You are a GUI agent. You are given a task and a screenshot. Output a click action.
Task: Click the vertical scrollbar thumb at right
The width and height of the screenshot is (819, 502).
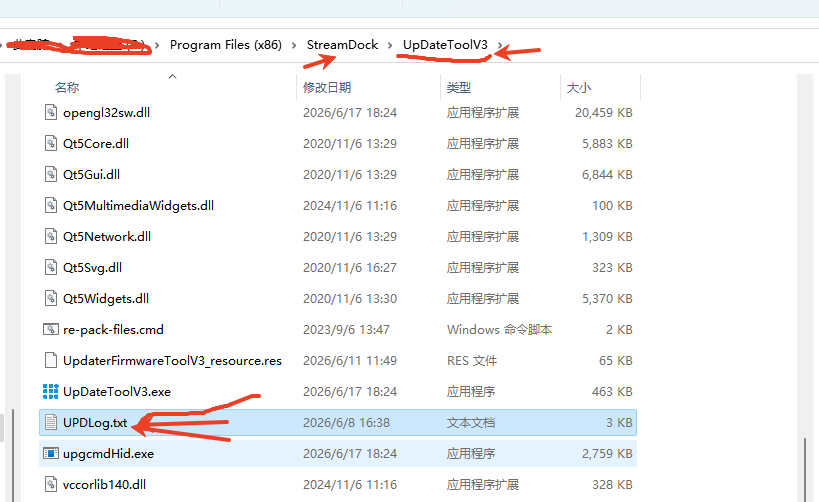click(x=806, y=469)
